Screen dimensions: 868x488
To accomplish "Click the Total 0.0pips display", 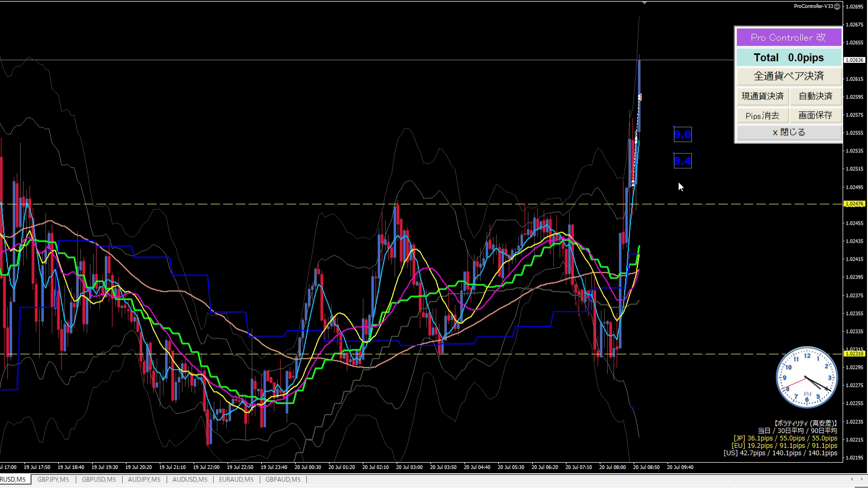I will tap(789, 57).
